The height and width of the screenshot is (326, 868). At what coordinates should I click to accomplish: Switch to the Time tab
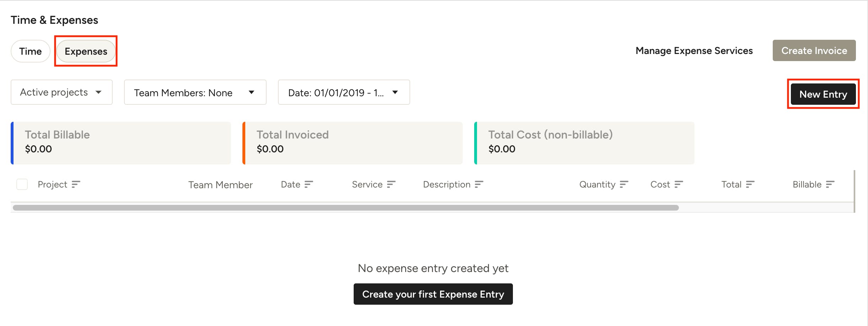pyautogui.click(x=31, y=51)
